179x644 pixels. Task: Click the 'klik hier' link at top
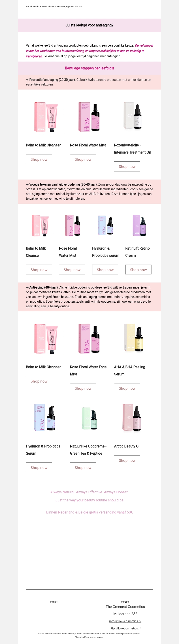(x=79, y=6)
